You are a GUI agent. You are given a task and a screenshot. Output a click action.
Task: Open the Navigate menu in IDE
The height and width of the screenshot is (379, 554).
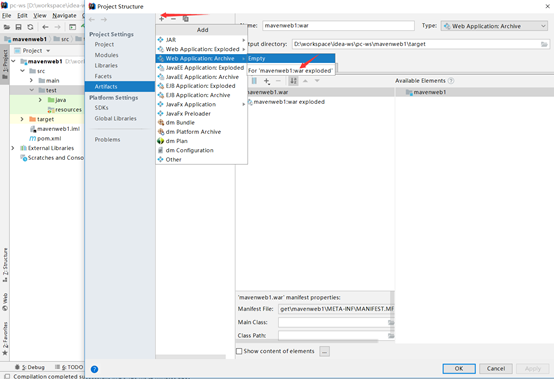point(64,16)
